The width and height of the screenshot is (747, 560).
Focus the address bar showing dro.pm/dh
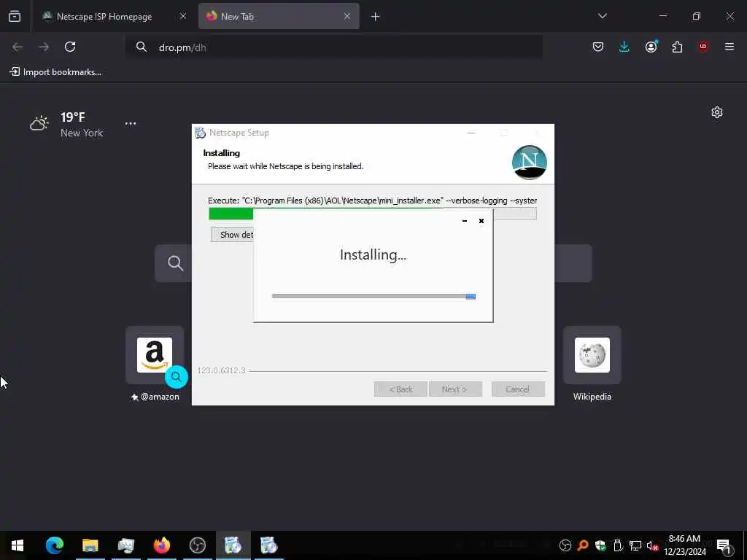pos(333,47)
